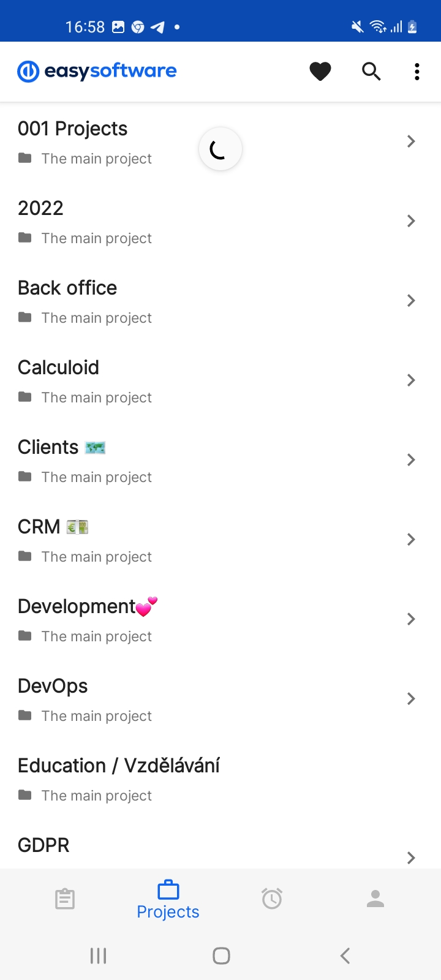Expand the DevOps project chevron
The height and width of the screenshot is (980, 441).
(411, 699)
